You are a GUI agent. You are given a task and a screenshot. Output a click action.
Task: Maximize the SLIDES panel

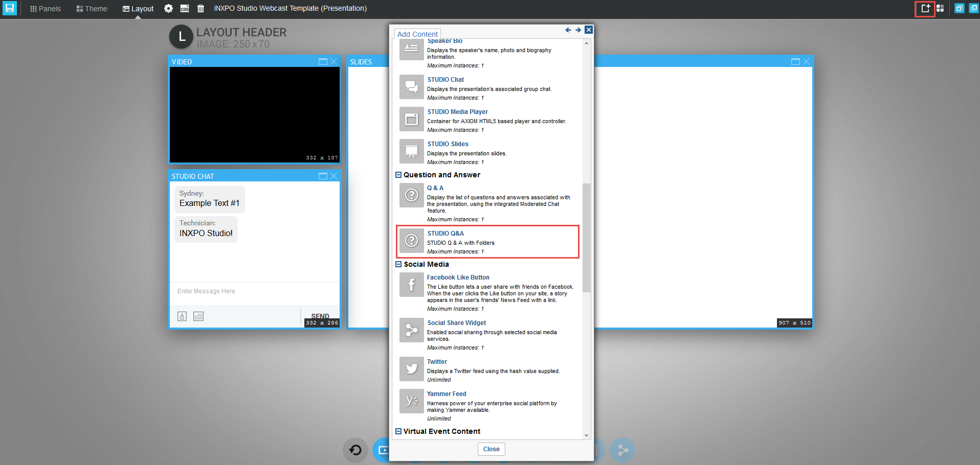(x=795, y=62)
